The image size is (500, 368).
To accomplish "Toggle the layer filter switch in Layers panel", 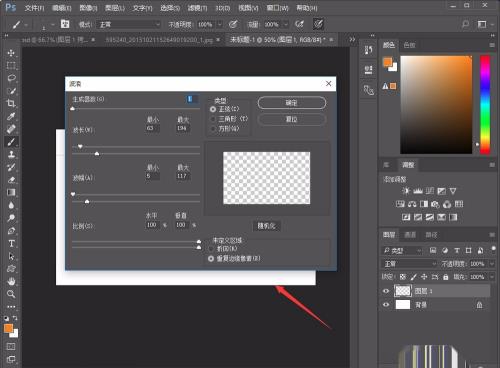I will 493,249.
